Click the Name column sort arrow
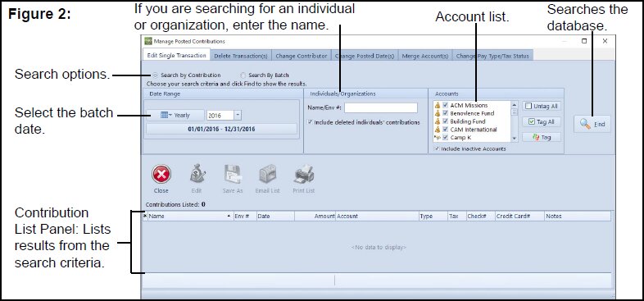644x301 pixels. tap(229, 216)
